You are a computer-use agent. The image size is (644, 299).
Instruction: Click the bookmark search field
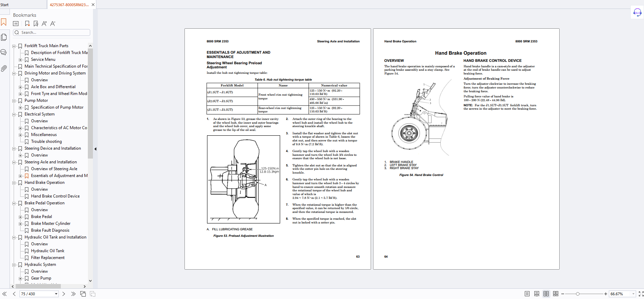52,32
